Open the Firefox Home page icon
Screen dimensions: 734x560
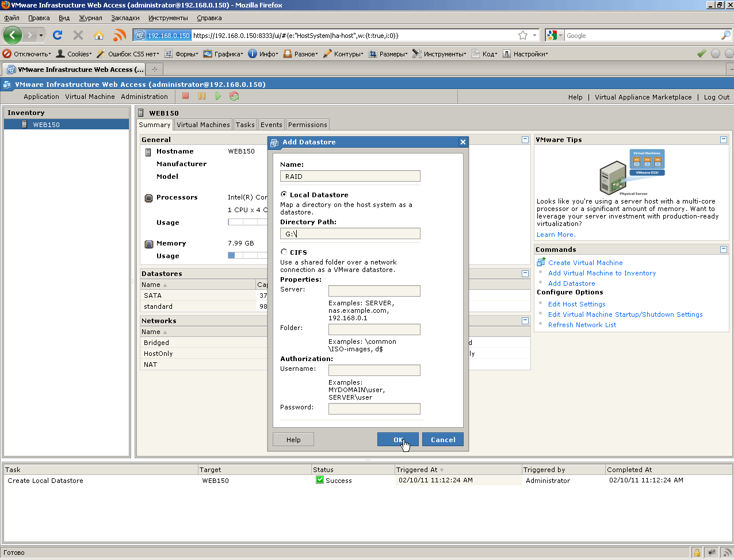tap(99, 35)
